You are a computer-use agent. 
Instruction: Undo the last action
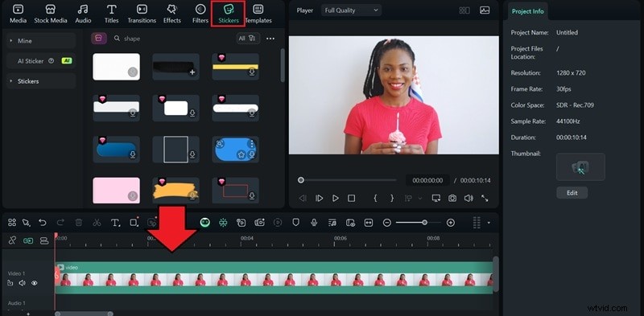[43, 223]
